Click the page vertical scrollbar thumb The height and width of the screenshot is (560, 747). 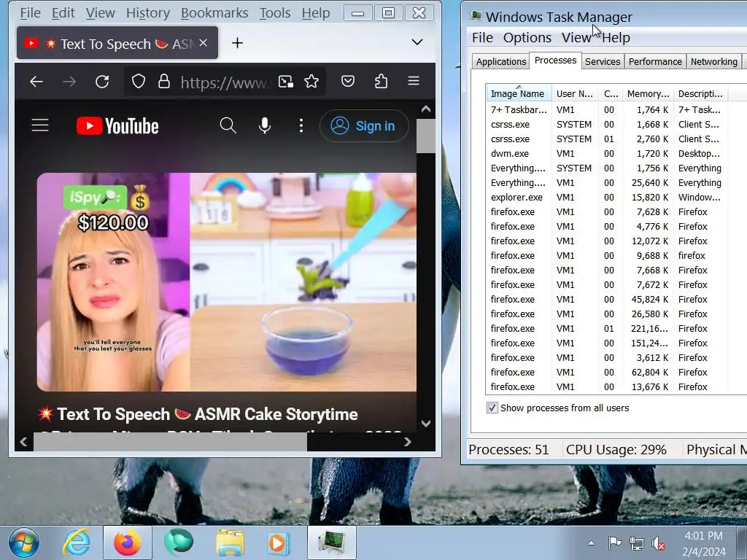[x=426, y=136]
